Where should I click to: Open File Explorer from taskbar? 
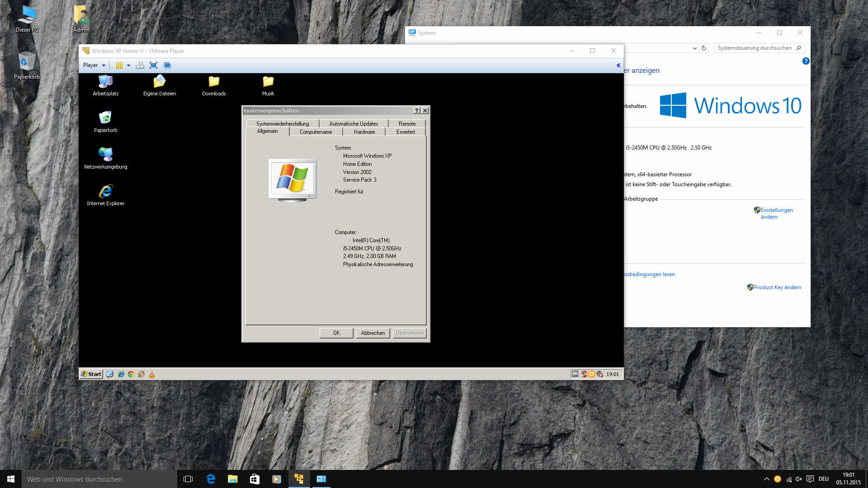(x=232, y=479)
